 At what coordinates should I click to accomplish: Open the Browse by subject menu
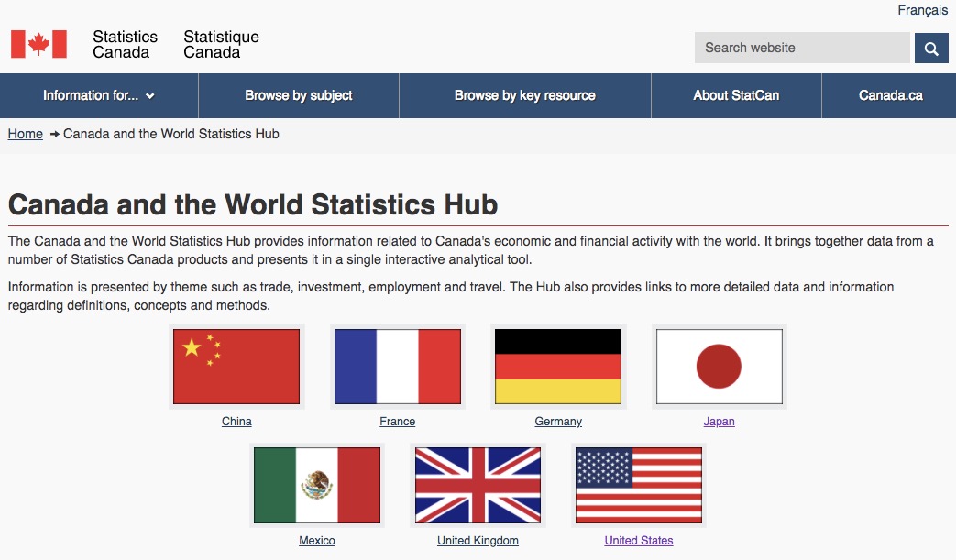[x=298, y=95]
